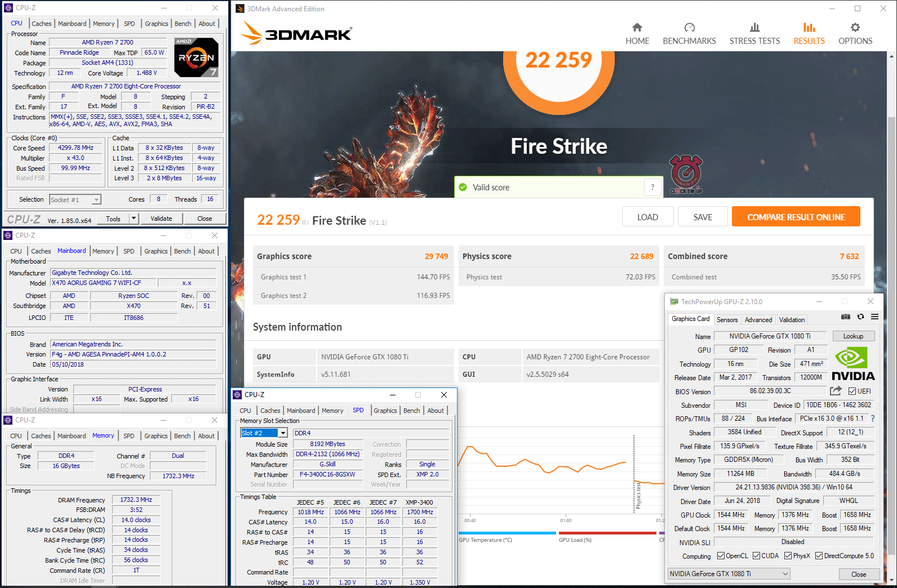Take a GPU-Z screenshot with camera icon
The width and height of the screenshot is (897, 588).
pos(845,317)
